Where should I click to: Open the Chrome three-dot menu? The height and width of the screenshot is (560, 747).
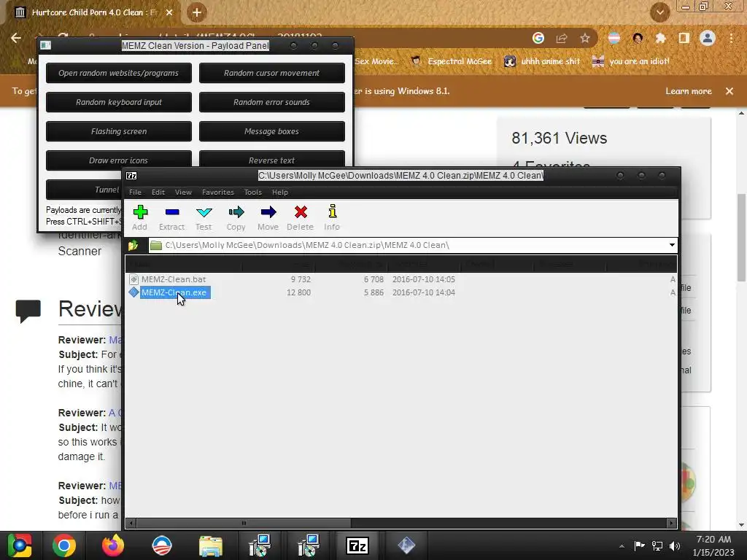click(x=731, y=38)
